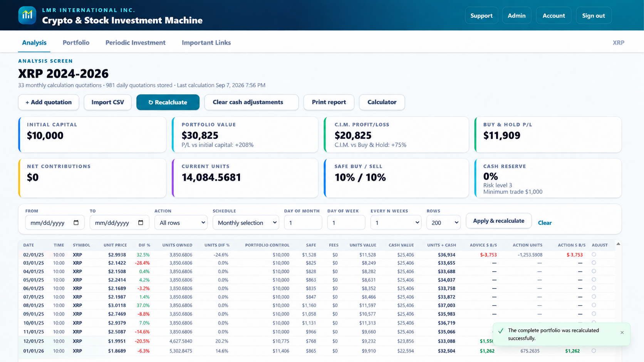Click the Advice $ B/S column header
This screenshot has width=644, height=362.
[483, 245]
